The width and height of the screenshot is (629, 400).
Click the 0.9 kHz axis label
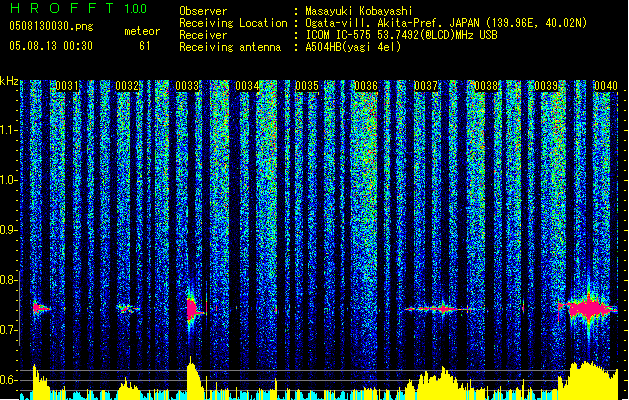(9, 230)
